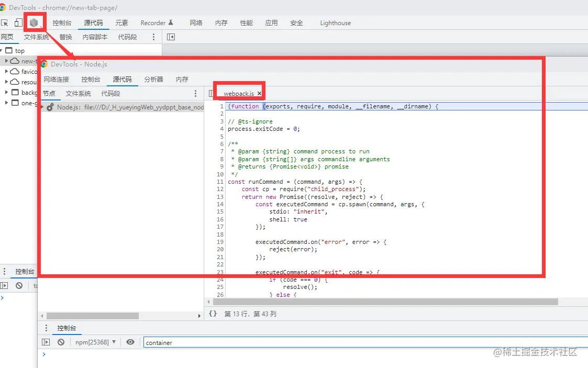Open the Lighthouse tab
588x368 pixels.
(x=336, y=23)
